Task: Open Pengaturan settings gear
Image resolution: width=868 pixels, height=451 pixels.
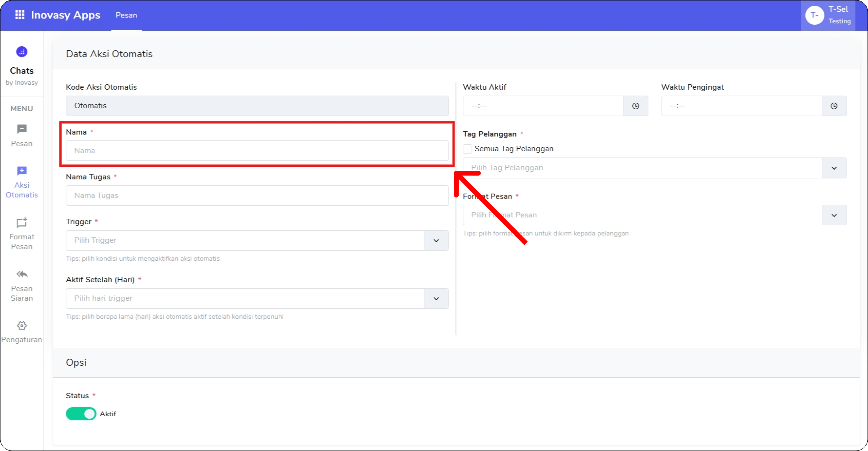Action: pos(22,326)
